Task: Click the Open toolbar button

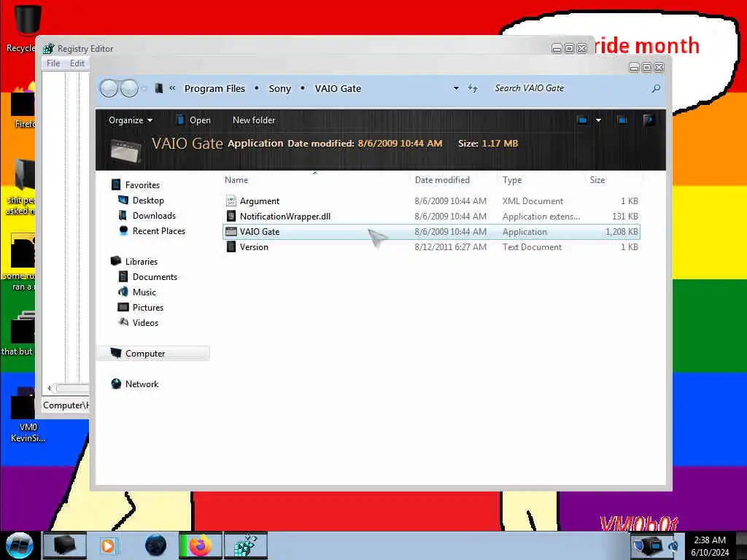Action: tap(193, 120)
